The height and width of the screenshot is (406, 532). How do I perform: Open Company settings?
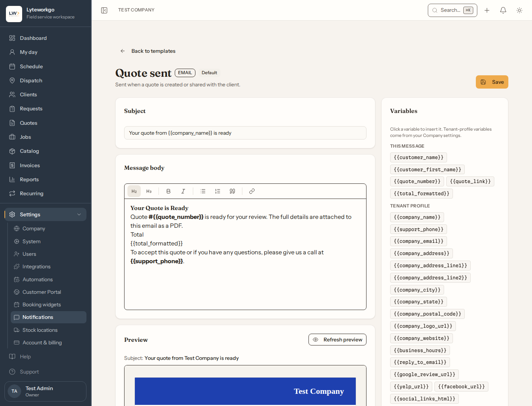click(x=48, y=228)
